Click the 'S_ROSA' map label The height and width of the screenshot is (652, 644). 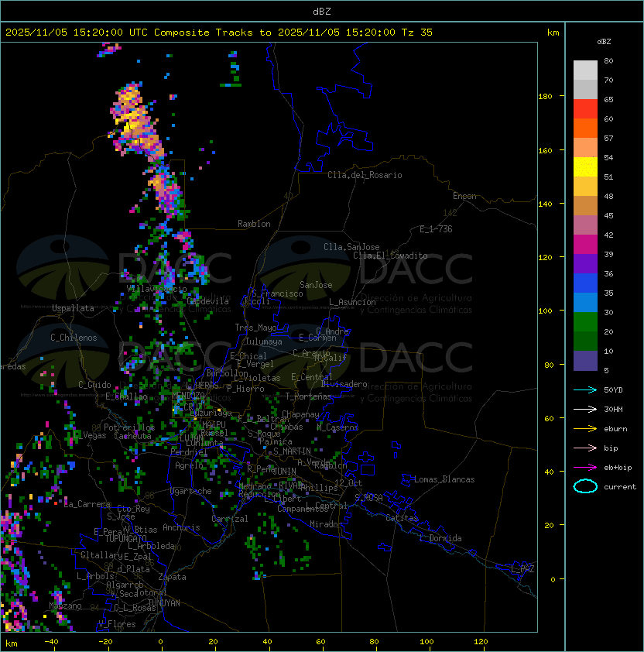(368, 498)
